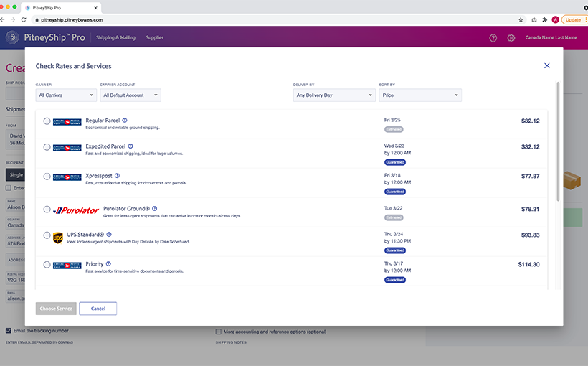Click the Choose Service button
The image size is (588, 366).
coord(56,309)
